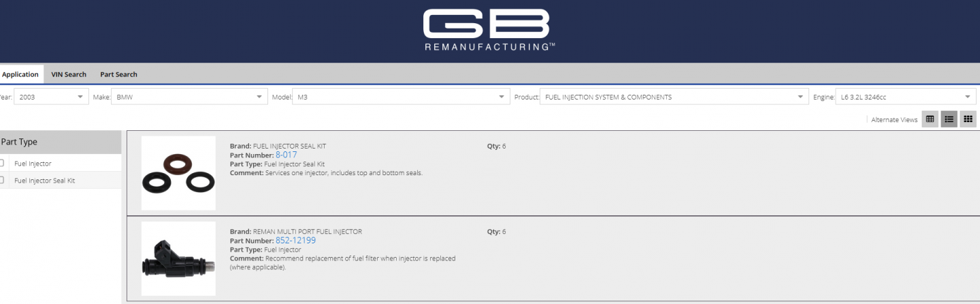Open part number 8-017 link
Screen dimensions: 980x304
click(286, 155)
